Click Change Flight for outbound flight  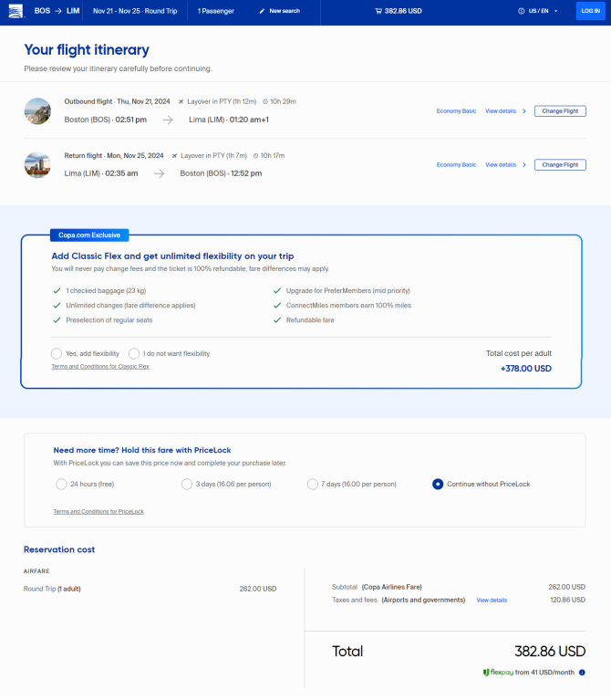[x=560, y=111]
